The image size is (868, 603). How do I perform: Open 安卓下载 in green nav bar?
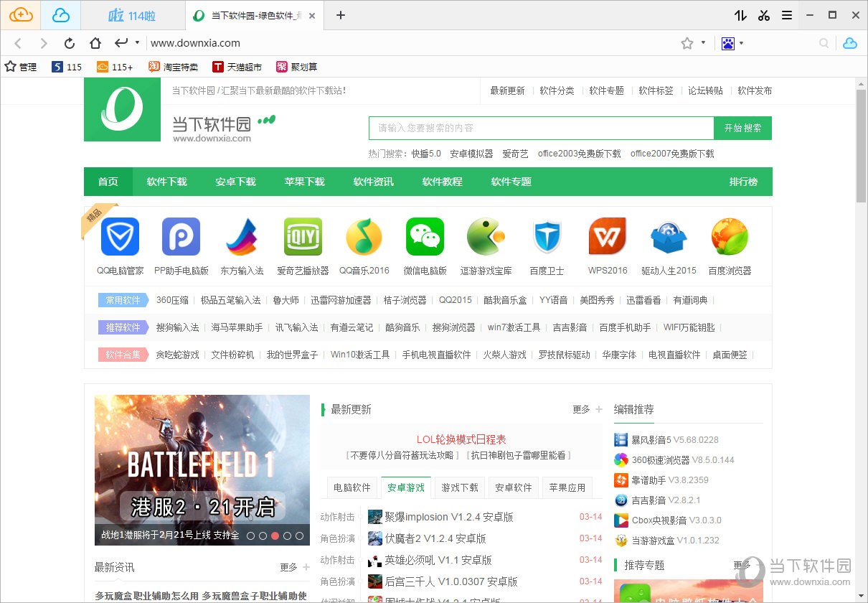[236, 182]
